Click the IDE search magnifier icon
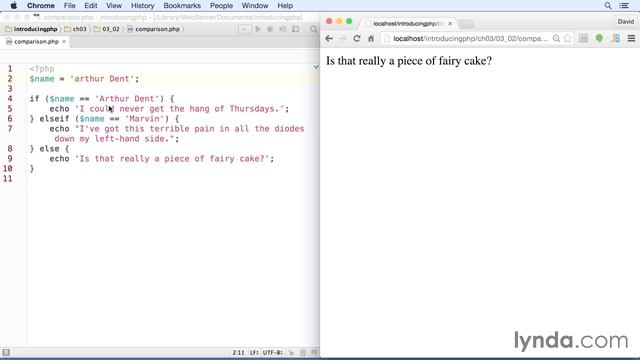 click(x=313, y=29)
